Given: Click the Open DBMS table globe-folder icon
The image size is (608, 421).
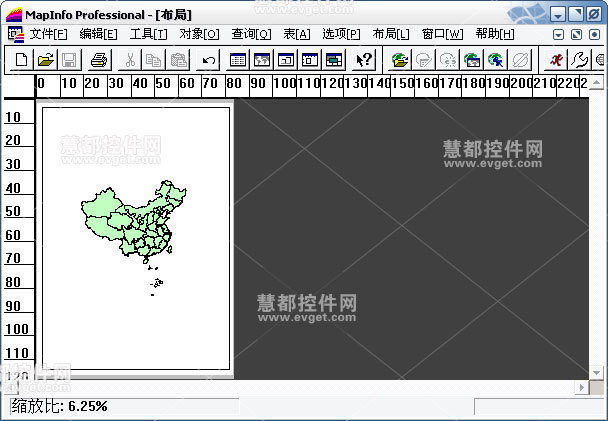Looking at the screenshot, I should pyautogui.click(x=400, y=60).
